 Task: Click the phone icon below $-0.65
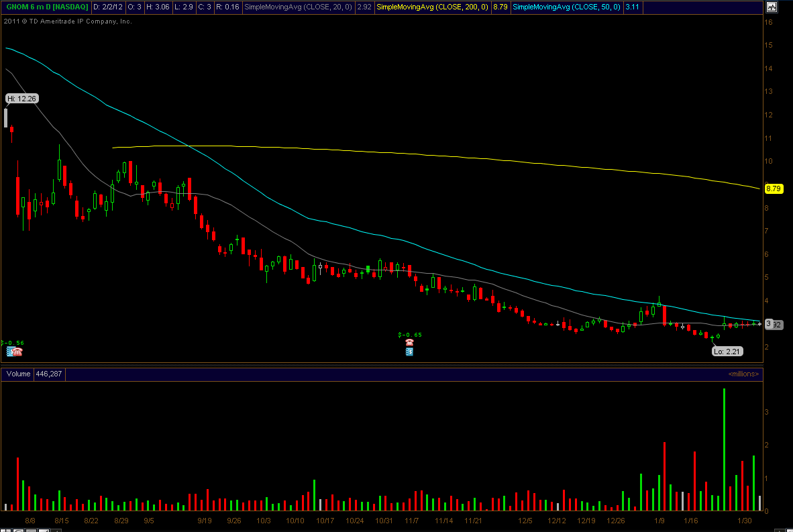(409, 342)
